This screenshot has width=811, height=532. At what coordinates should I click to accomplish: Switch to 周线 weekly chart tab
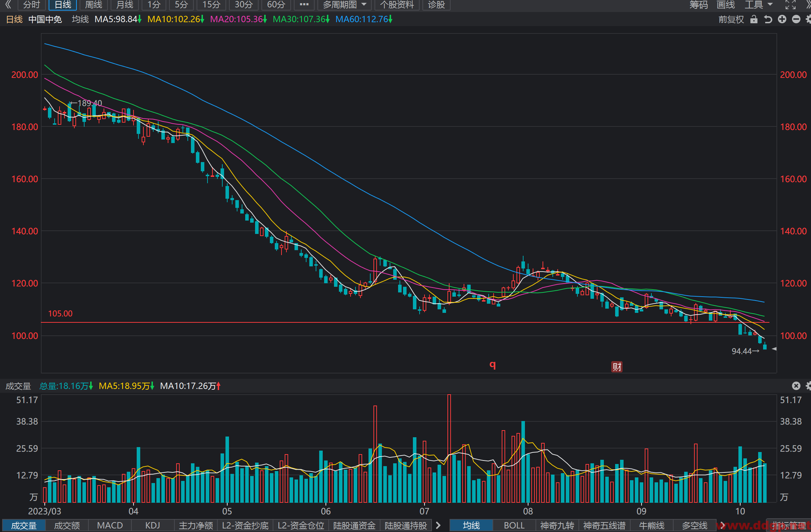pyautogui.click(x=94, y=5)
